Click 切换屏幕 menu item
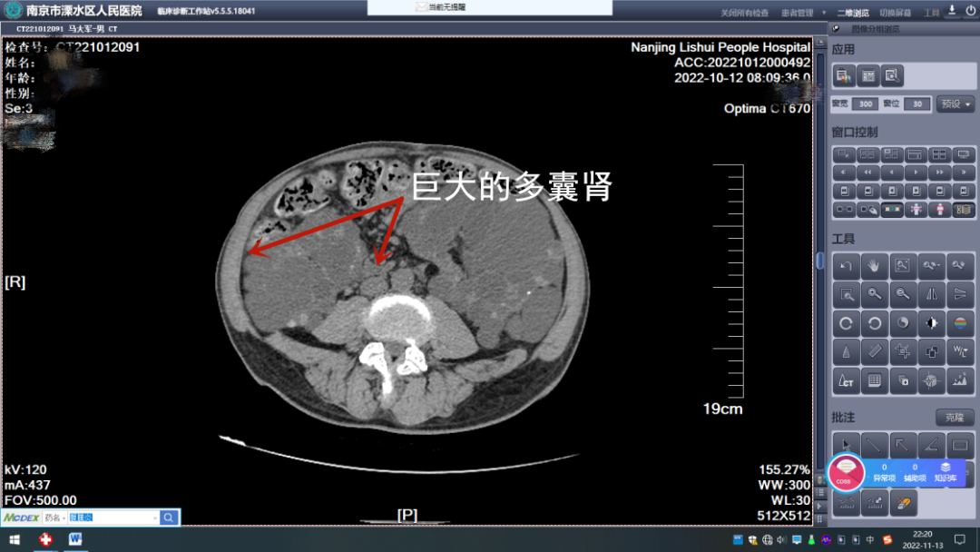 pos(895,13)
